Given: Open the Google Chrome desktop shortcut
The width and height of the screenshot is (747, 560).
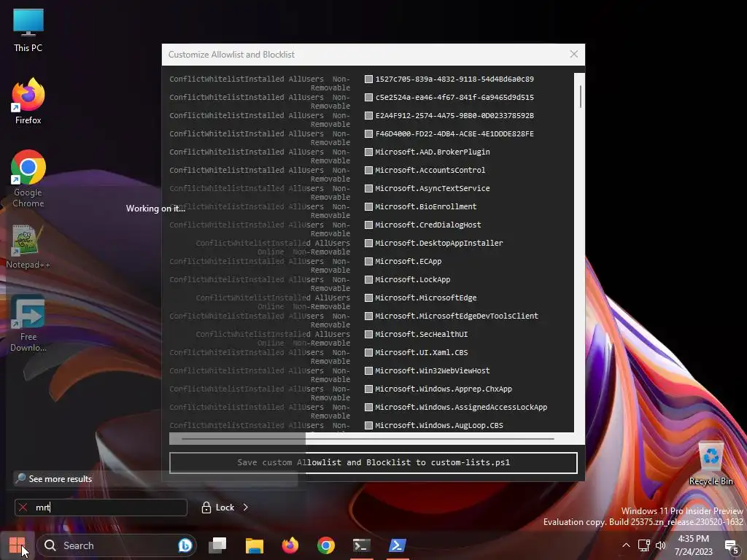Looking at the screenshot, I should point(28,179).
